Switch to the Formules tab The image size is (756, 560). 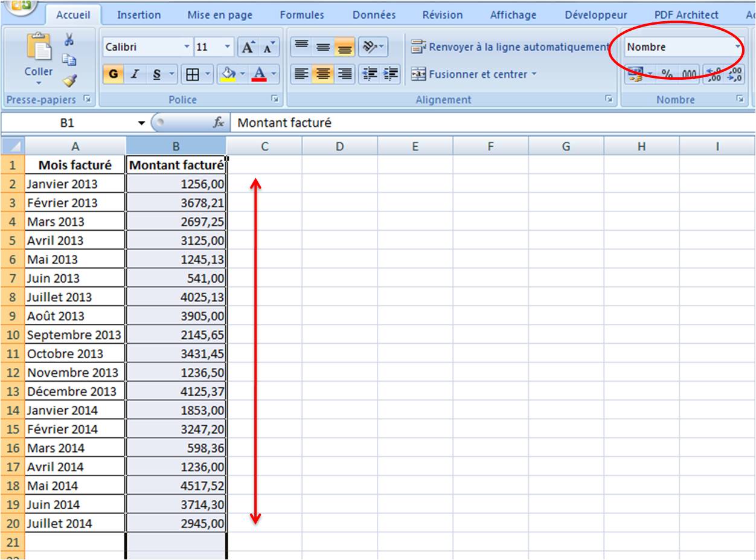(x=302, y=15)
